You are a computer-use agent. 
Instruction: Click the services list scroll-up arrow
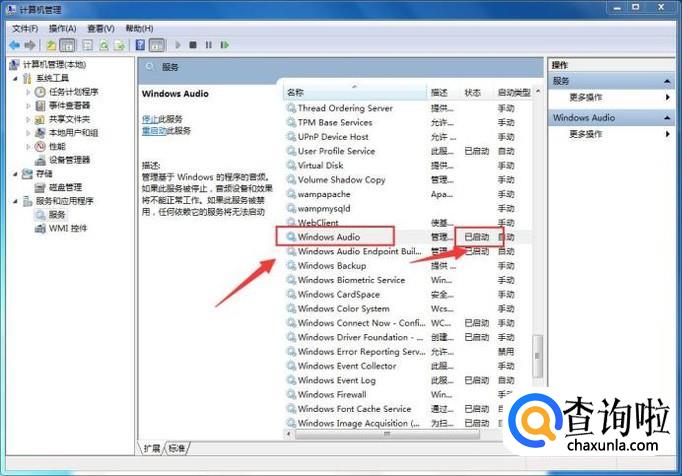538,91
